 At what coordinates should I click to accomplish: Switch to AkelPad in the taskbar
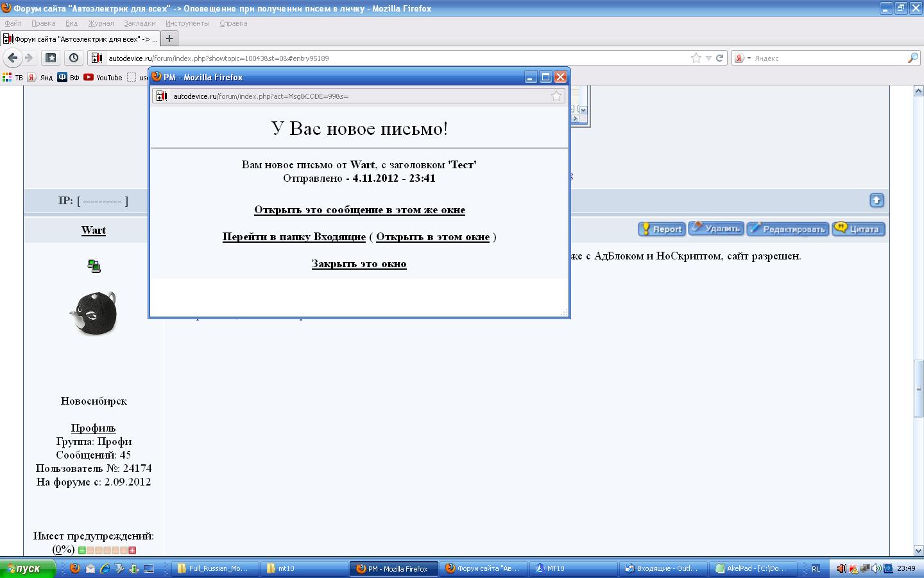tap(752, 568)
